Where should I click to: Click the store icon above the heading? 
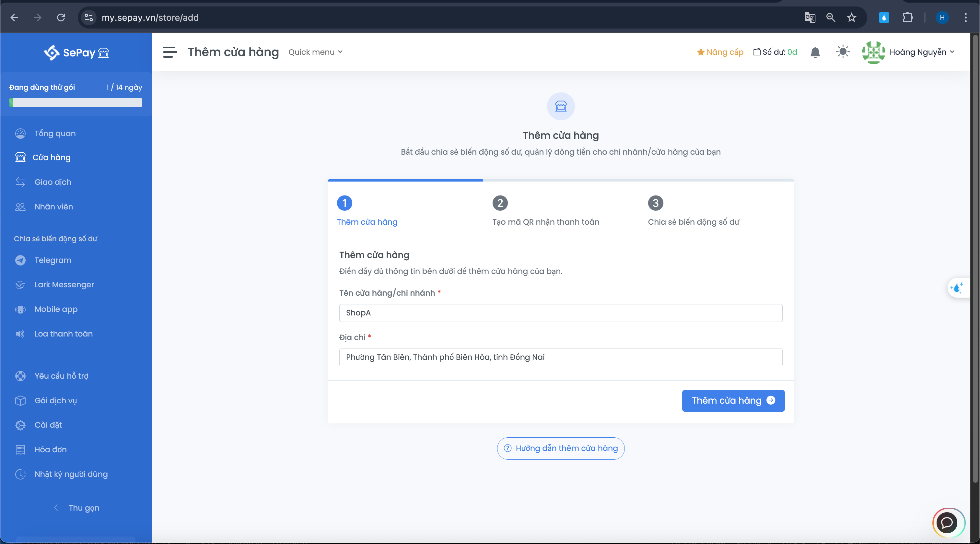pyautogui.click(x=560, y=106)
